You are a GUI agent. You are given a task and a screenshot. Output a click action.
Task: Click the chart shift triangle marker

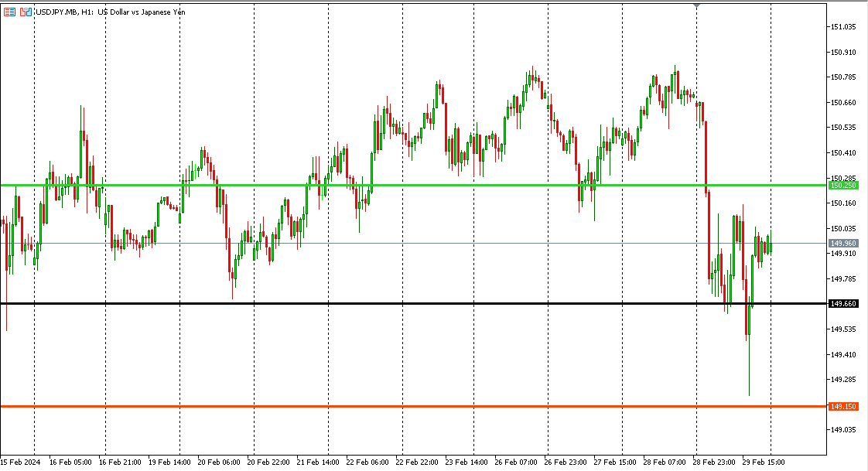(696, 5)
